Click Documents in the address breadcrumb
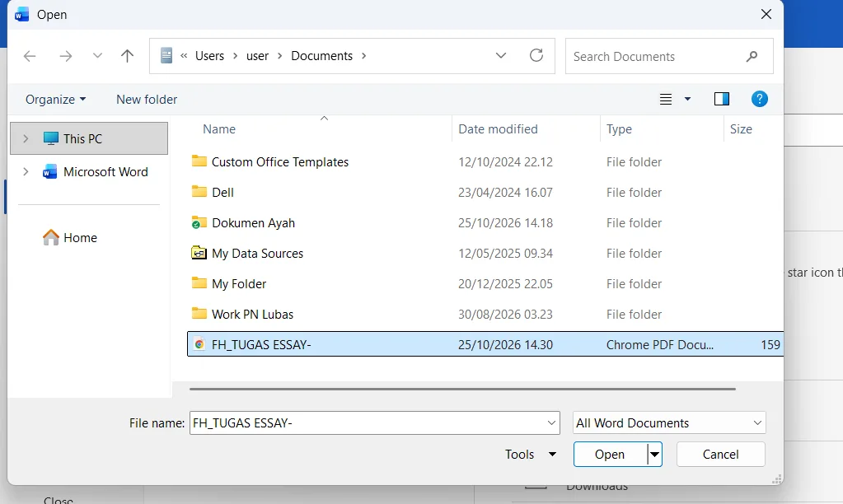The image size is (843, 504). click(322, 56)
